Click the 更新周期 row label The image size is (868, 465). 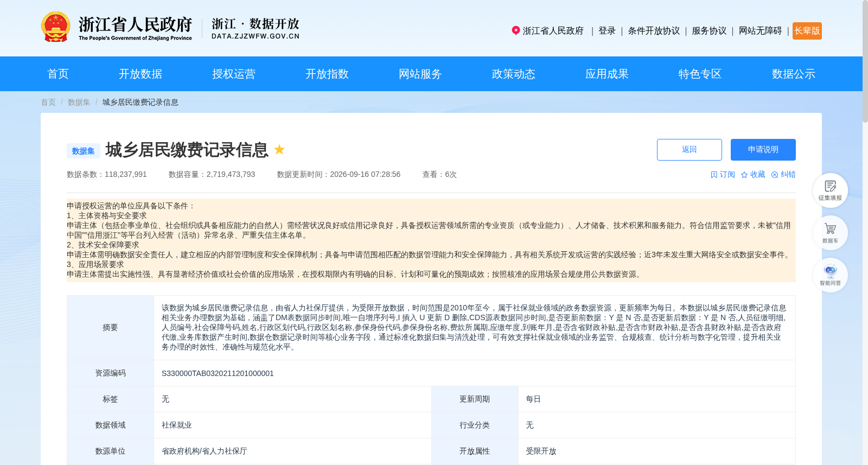pos(475,399)
